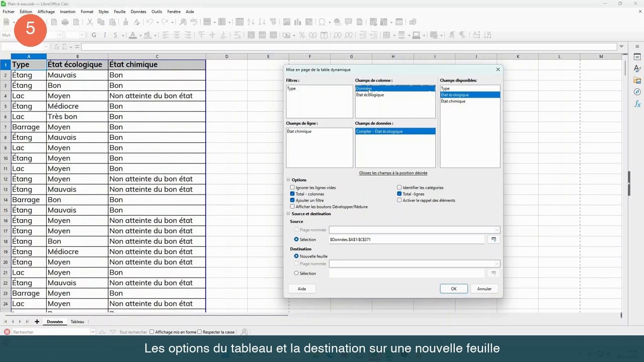The height and width of the screenshot is (362, 644).
Task: Open the sidebar Functions fx icon
Action: (637, 104)
